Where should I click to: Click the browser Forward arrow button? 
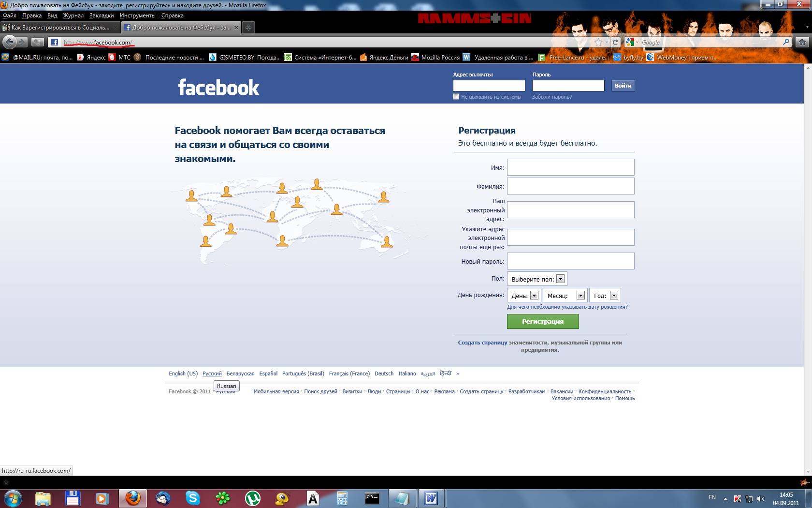[22, 42]
